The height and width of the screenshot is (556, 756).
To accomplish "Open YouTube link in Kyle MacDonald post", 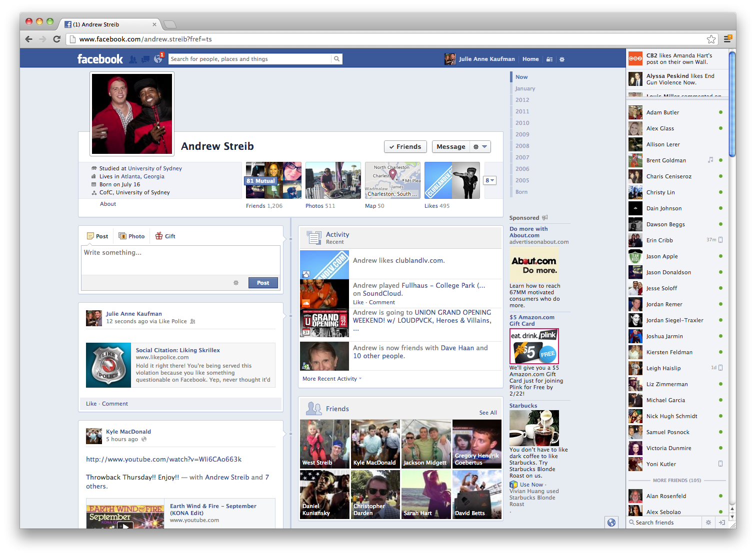I will (x=164, y=459).
